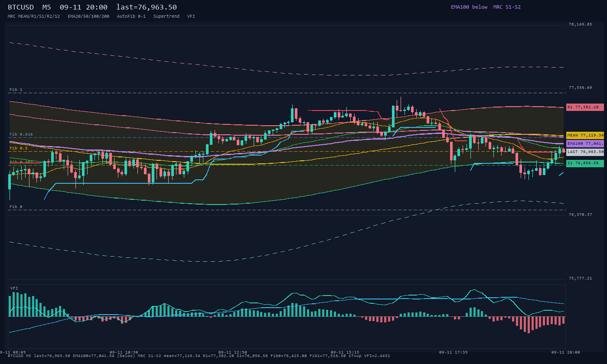Click the 09-11 10:30 time axis label

click(124, 352)
